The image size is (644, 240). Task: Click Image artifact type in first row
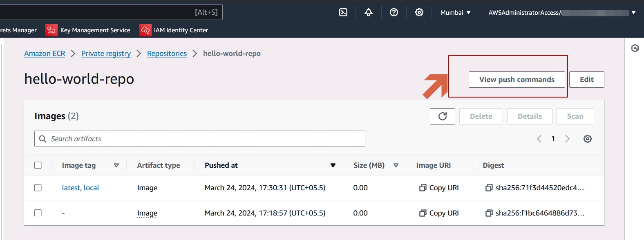coord(147,188)
